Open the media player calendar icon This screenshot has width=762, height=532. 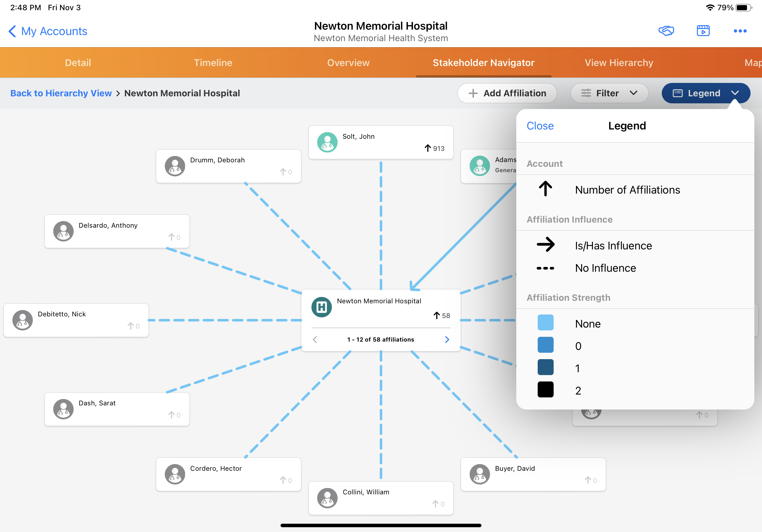(703, 31)
